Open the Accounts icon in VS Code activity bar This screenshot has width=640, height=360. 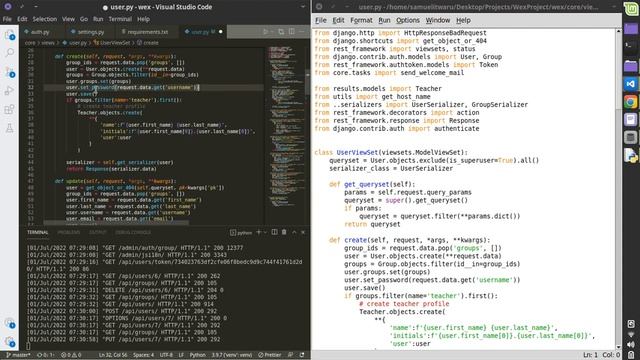pos(9,323)
